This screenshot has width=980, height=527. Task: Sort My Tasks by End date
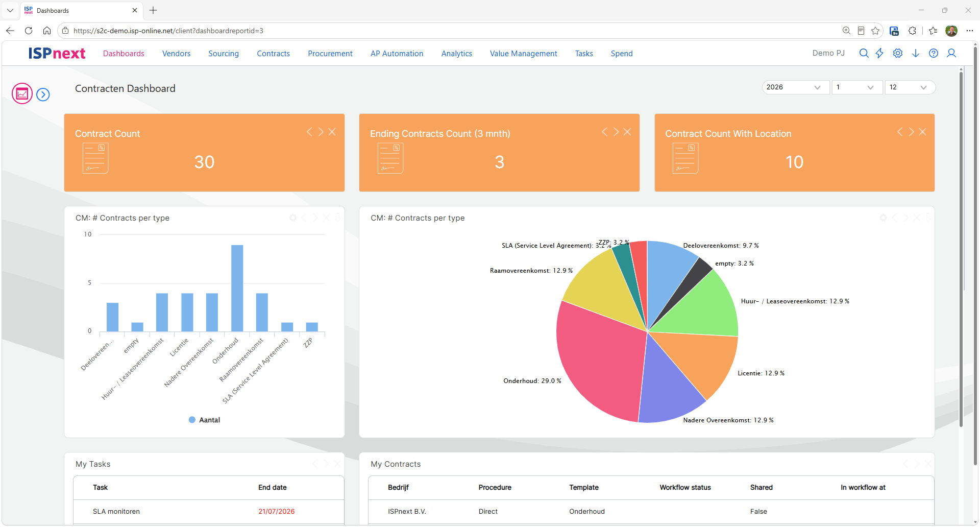coord(272,487)
